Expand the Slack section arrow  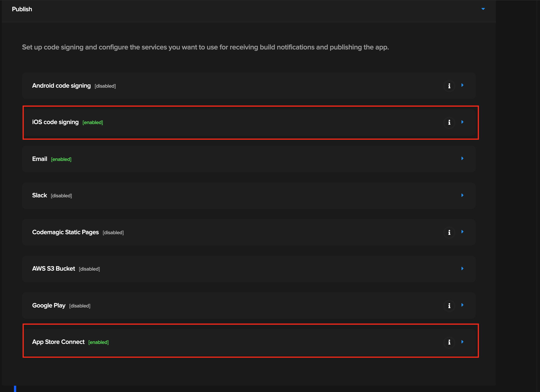pyautogui.click(x=462, y=195)
